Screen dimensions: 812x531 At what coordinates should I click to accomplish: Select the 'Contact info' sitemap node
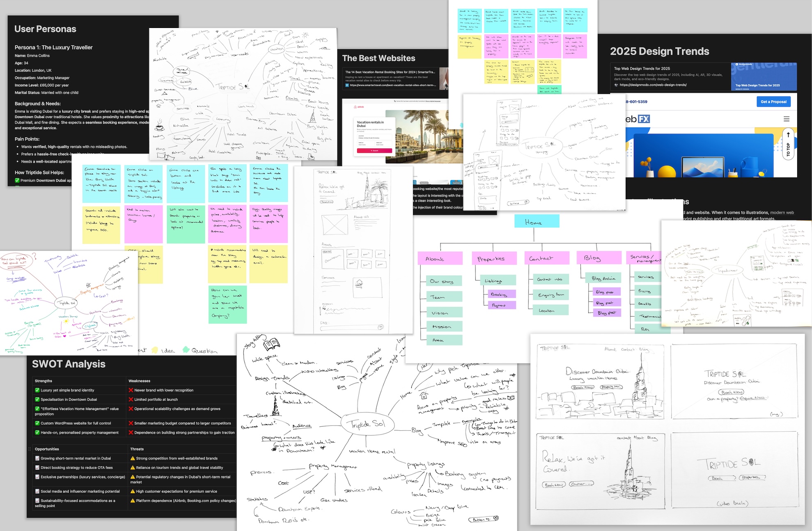[551, 279]
